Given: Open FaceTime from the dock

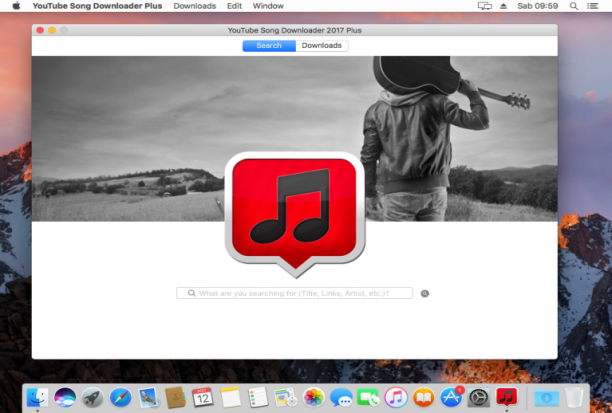Looking at the screenshot, I should pyautogui.click(x=368, y=397).
